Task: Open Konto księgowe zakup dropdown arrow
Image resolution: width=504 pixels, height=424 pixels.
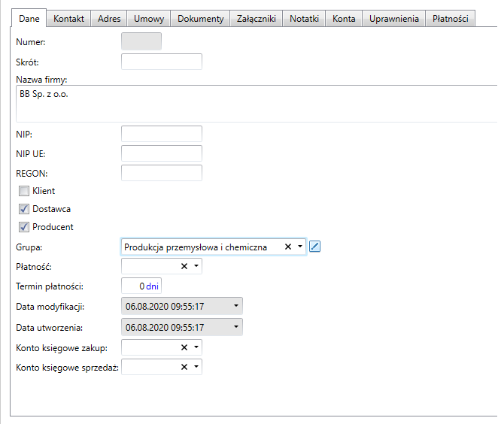Action: (196, 347)
